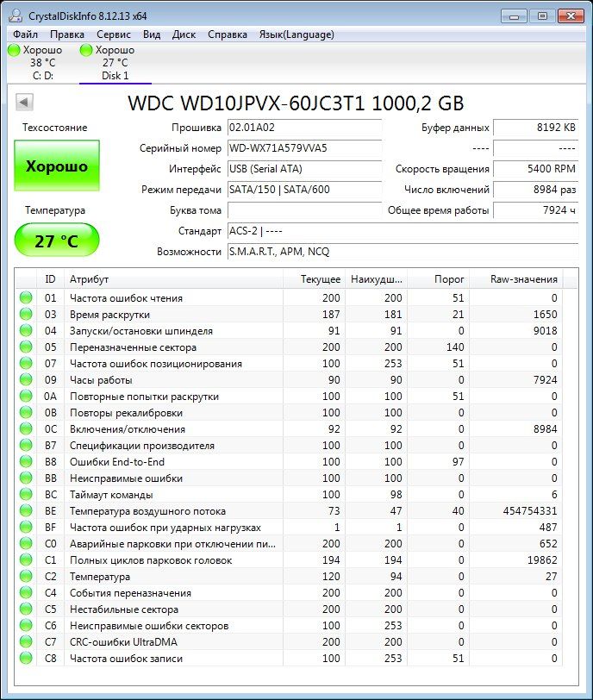Open the Диск menu

click(x=184, y=34)
